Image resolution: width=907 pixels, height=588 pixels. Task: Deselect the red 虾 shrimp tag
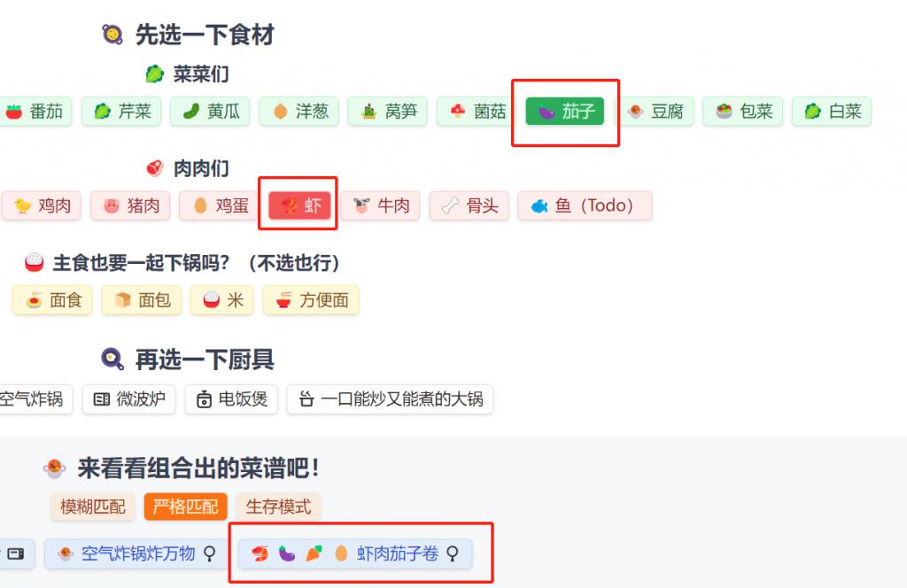pos(299,205)
